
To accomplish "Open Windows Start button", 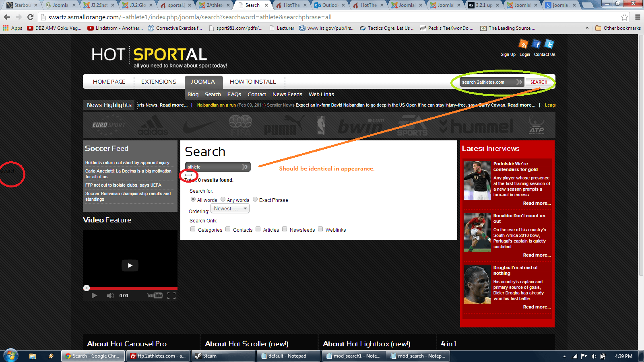I will click(x=11, y=356).
